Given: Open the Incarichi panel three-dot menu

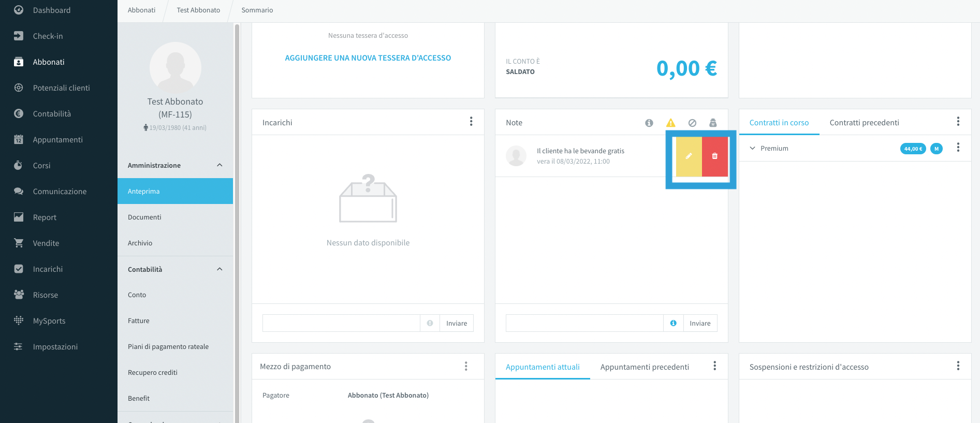Looking at the screenshot, I should 471,121.
